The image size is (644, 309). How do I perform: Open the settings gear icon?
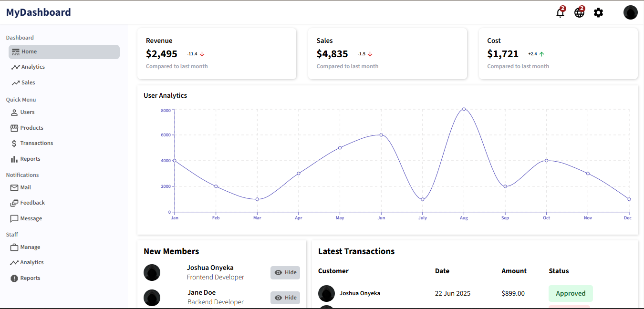(x=598, y=13)
